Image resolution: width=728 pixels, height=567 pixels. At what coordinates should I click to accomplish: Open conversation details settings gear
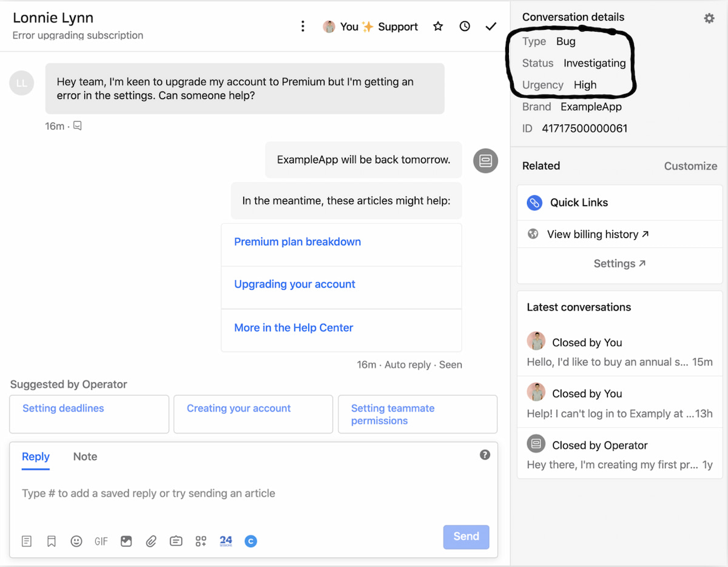coord(709,18)
